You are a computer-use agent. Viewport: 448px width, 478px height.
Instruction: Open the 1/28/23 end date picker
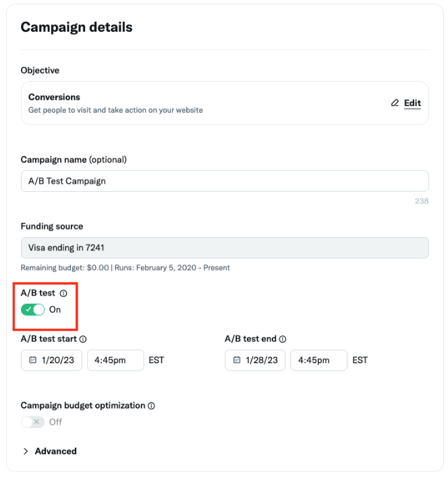coord(255,360)
